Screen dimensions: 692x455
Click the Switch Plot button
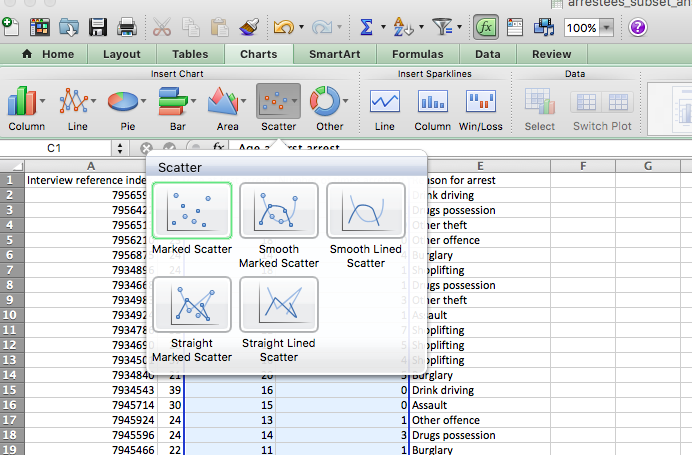coord(602,106)
